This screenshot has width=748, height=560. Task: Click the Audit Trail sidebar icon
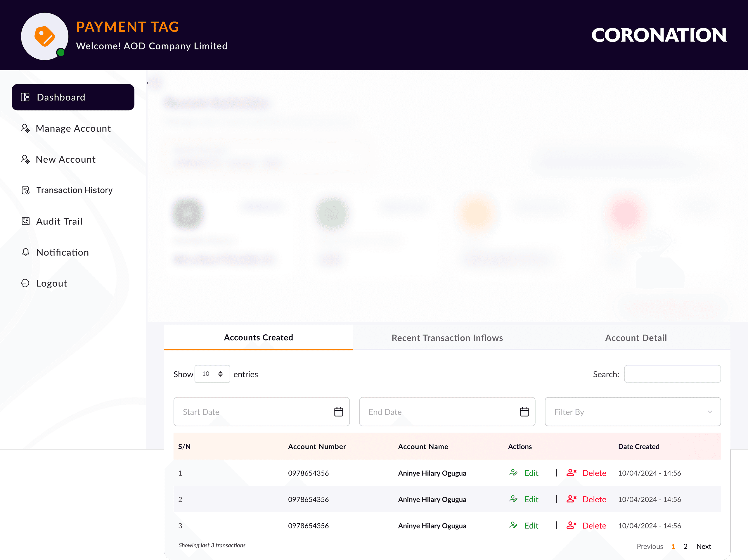tap(26, 221)
